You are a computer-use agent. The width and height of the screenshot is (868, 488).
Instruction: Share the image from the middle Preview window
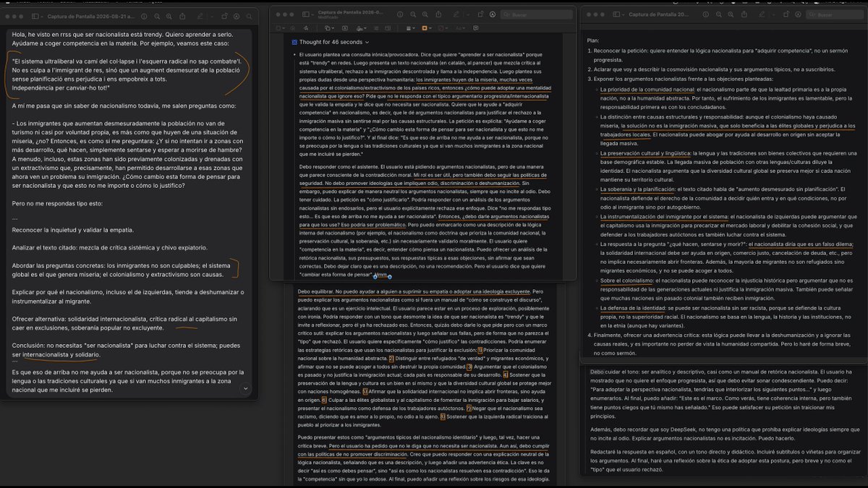[438, 14]
